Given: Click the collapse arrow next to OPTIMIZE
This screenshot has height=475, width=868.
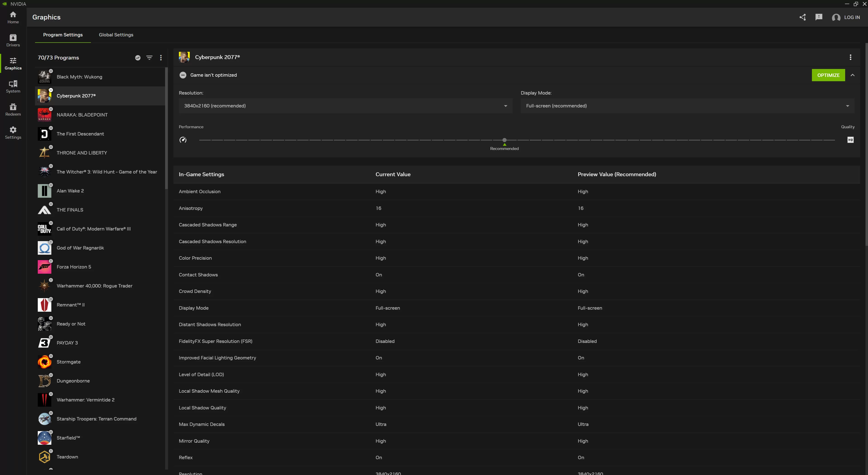Looking at the screenshot, I should pyautogui.click(x=853, y=75).
